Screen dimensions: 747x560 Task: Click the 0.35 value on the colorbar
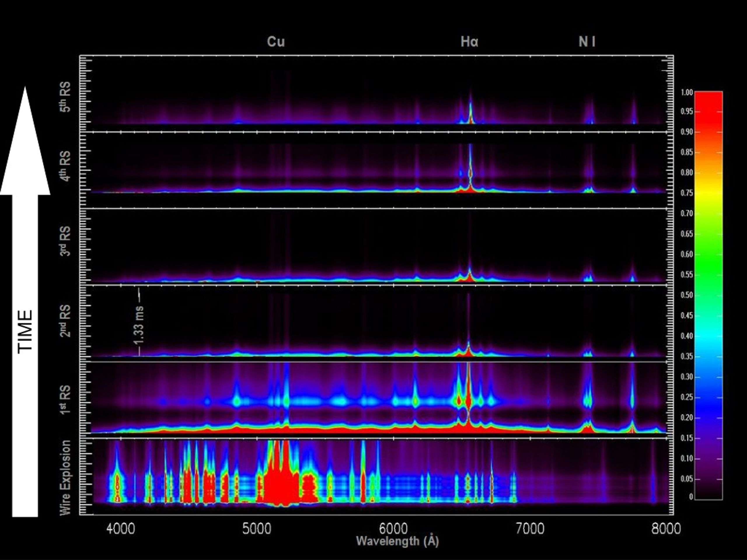point(687,356)
